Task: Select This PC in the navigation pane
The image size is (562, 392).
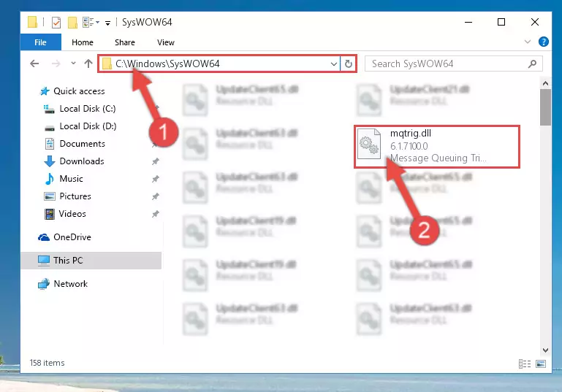Action: [91, 261]
